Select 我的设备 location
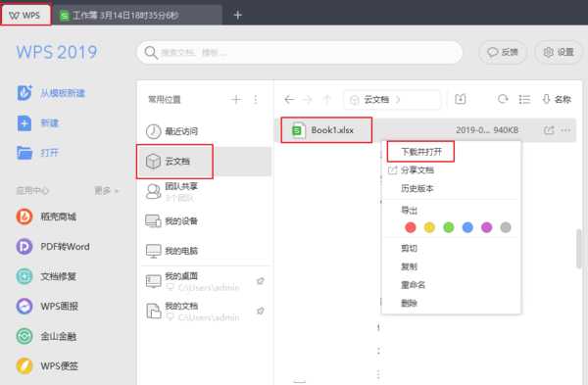The image size is (588, 385). (205, 221)
